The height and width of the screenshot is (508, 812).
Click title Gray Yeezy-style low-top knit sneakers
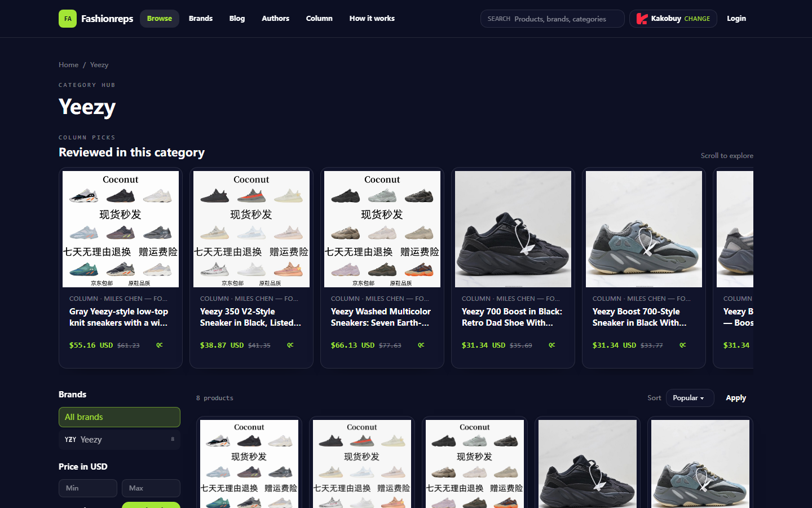119,317
